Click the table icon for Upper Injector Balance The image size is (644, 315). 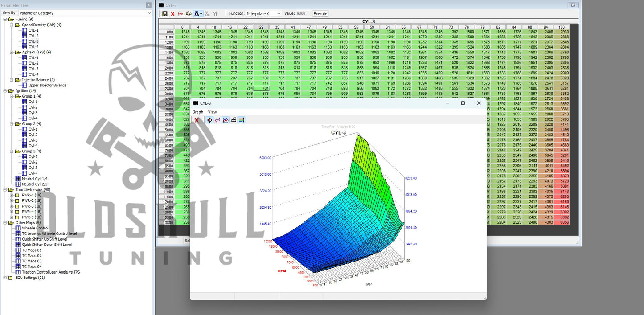25,85
